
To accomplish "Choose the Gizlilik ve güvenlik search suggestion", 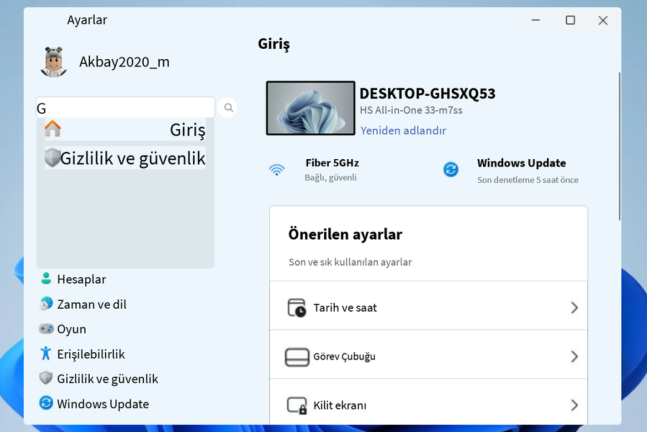I will 125,158.
